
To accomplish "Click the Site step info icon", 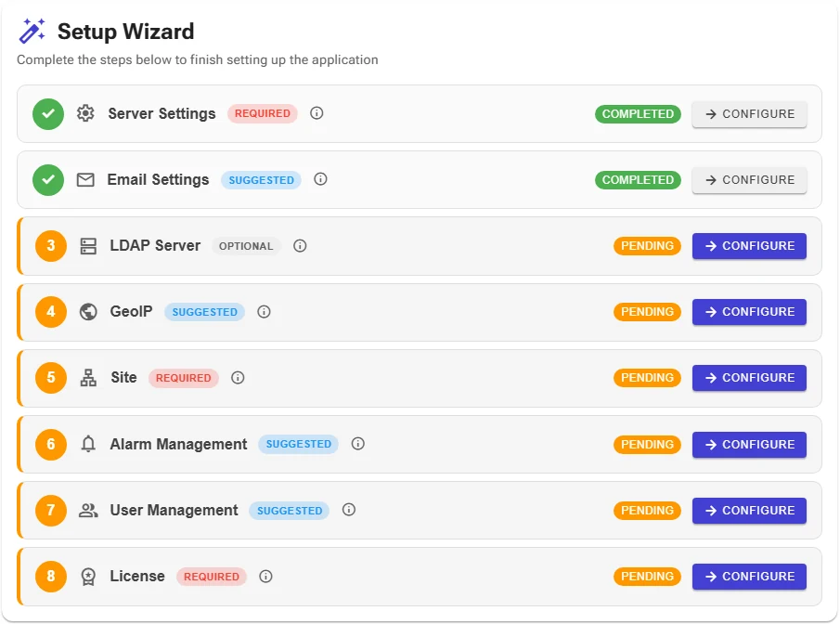I will (238, 377).
